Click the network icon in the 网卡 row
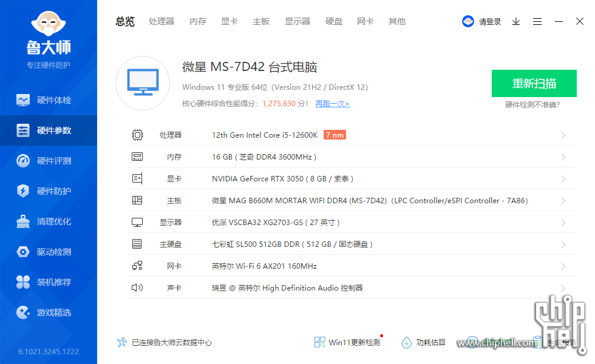Viewport: 595px width, 364px height. coord(137,266)
